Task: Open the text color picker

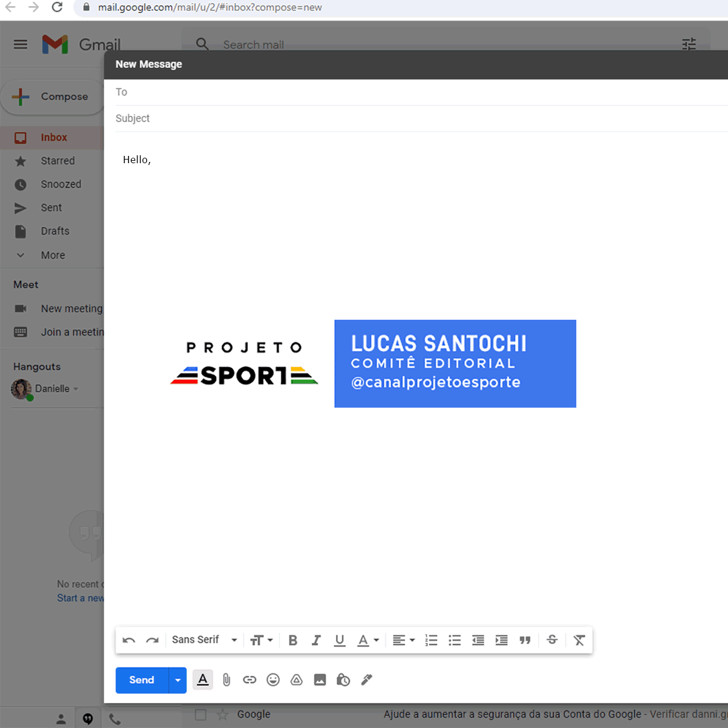Action: tap(368, 640)
